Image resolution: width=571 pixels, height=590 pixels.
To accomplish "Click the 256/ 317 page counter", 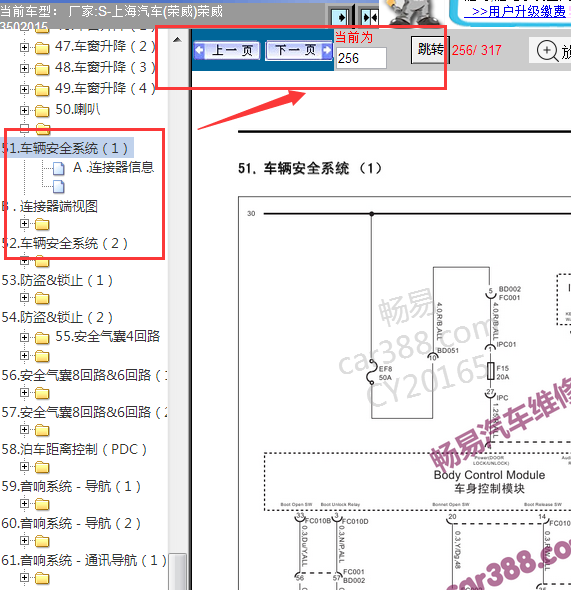I will (x=477, y=50).
